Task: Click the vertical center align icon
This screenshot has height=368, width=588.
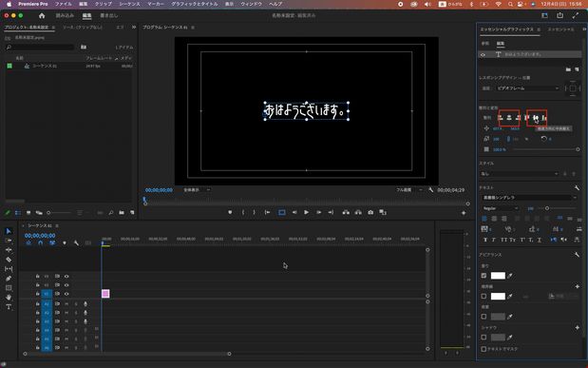Action: click(536, 118)
